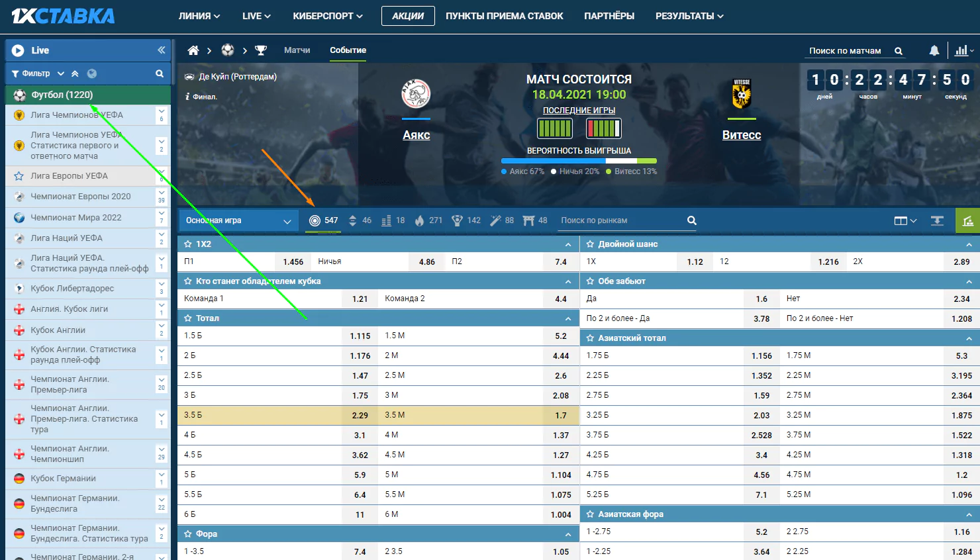Screen dimensions: 980x560
Task: Click the Поиск по рынкам search field
Action: 621,220
